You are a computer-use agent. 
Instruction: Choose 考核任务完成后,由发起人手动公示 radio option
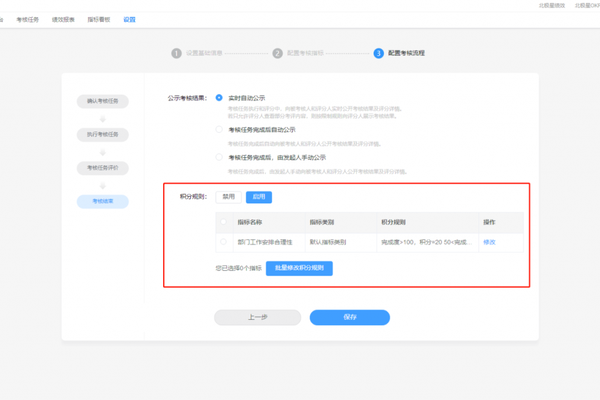220,157
